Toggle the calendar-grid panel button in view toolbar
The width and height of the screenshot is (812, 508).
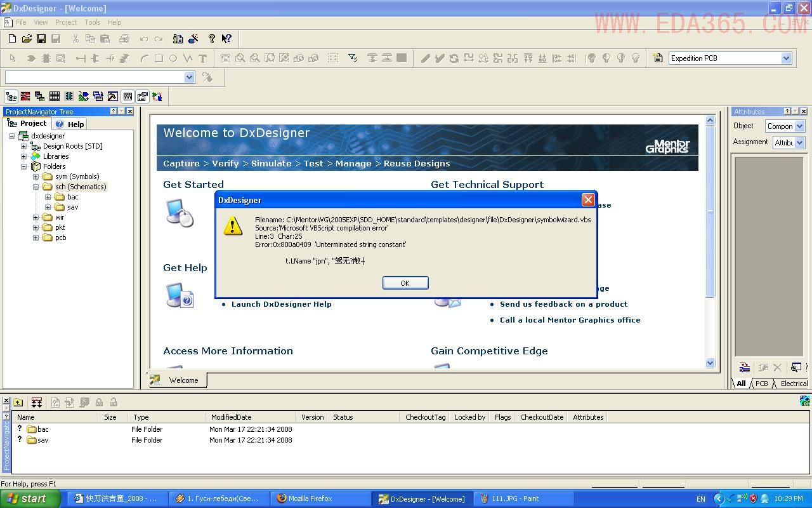point(128,97)
